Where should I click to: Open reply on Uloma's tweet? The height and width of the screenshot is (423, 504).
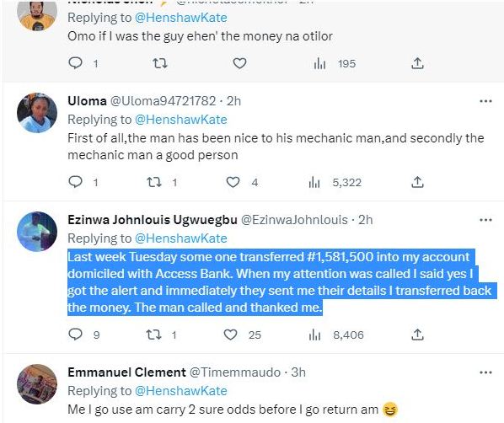click(75, 182)
